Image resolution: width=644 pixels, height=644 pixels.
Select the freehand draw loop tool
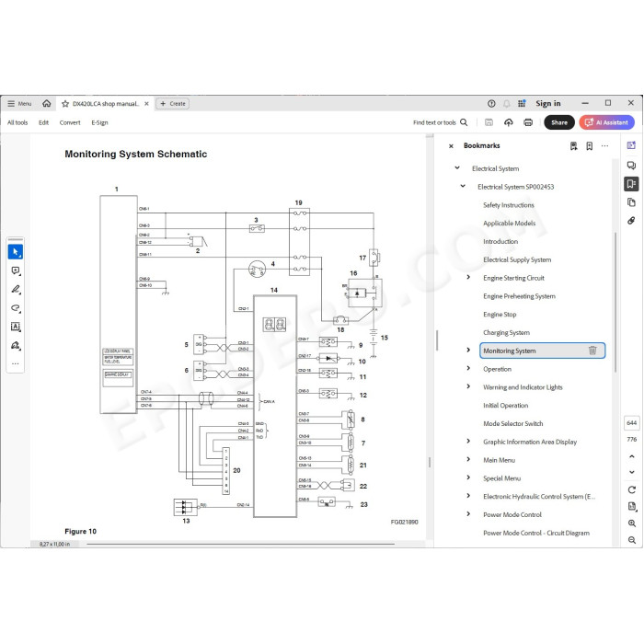pos(16,308)
